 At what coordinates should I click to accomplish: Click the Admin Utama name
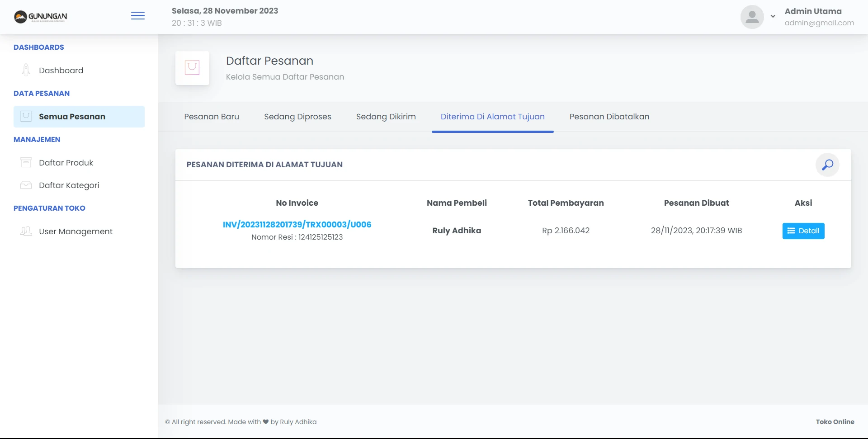tap(813, 11)
